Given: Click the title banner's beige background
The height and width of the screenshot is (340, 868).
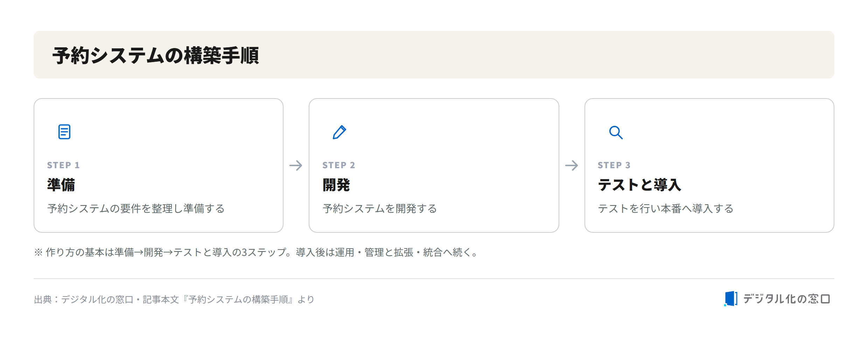Looking at the screenshot, I should pyautogui.click(x=546, y=55).
